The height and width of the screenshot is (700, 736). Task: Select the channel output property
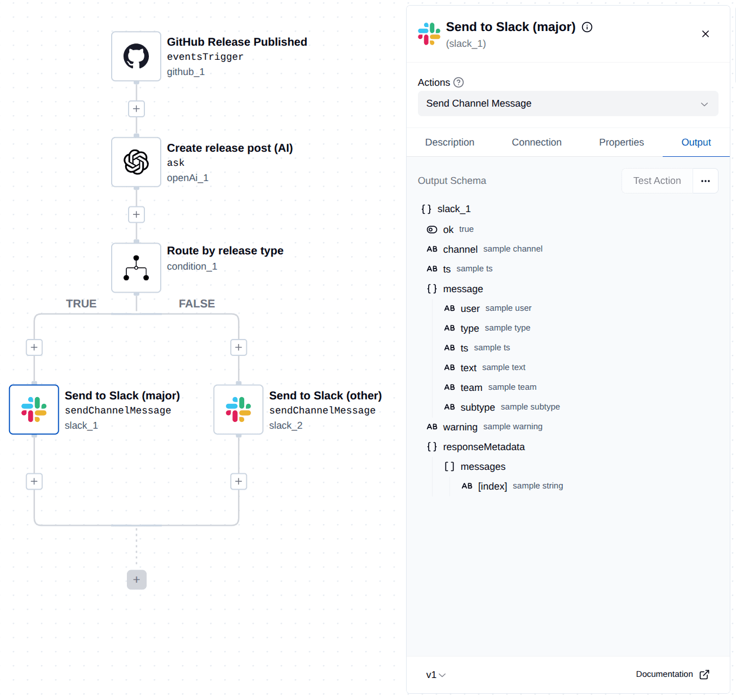point(460,249)
